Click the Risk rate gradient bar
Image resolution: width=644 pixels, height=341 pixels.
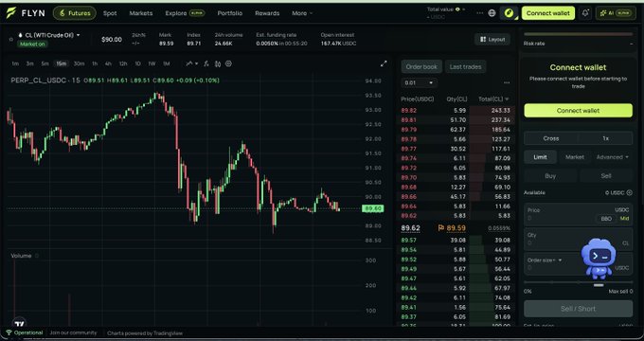(579, 34)
